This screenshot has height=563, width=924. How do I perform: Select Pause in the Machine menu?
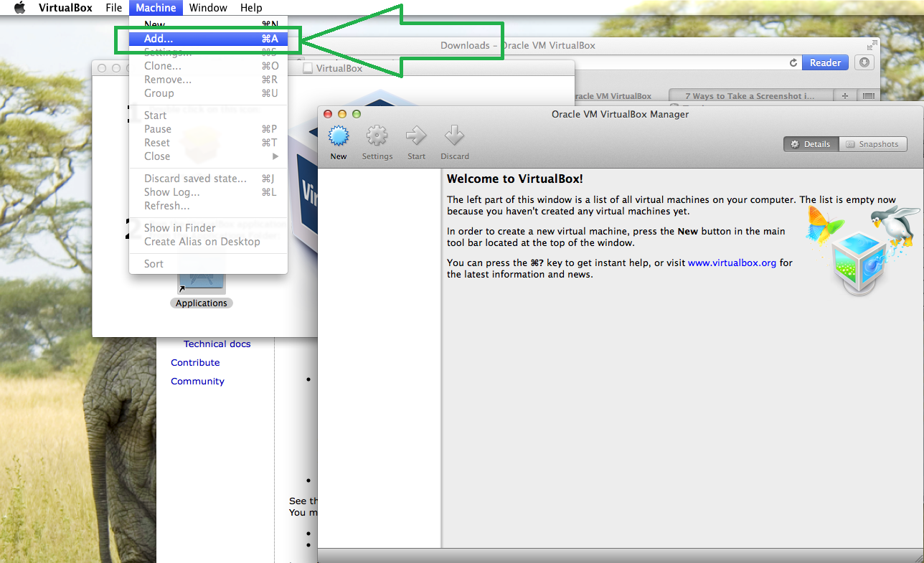tap(208, 129)
